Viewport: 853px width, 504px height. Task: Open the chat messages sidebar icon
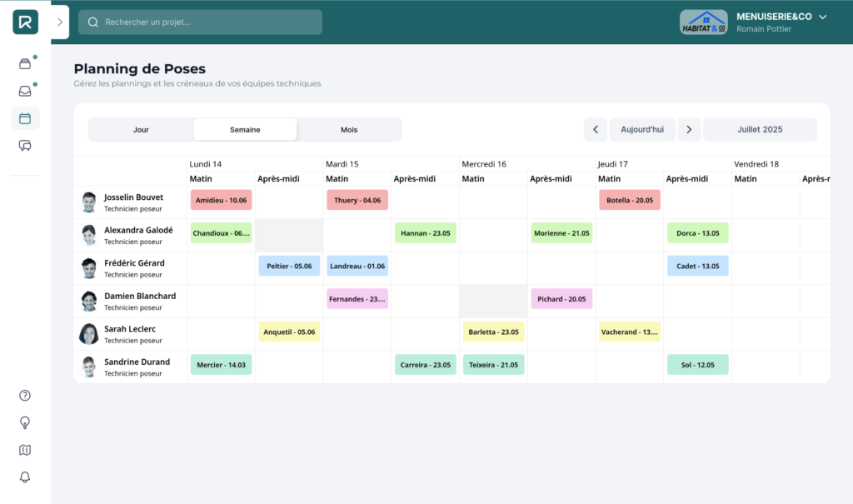pyautogui.click(x=25, y=146)
